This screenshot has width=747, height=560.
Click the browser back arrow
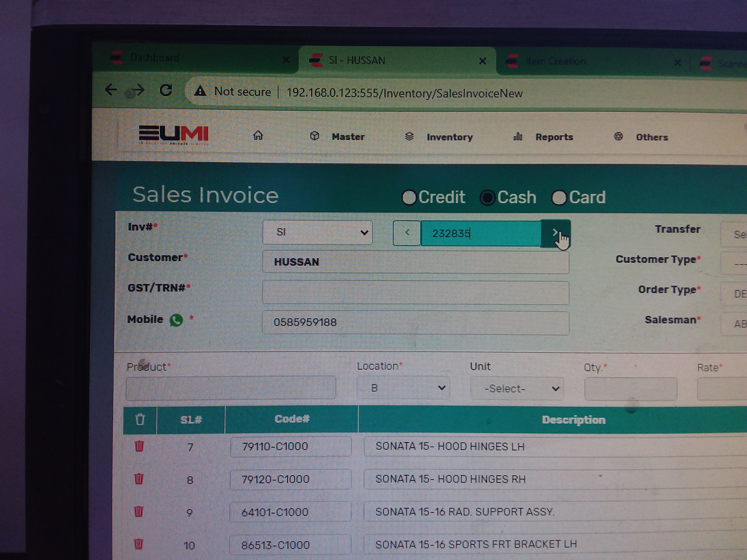111,90
